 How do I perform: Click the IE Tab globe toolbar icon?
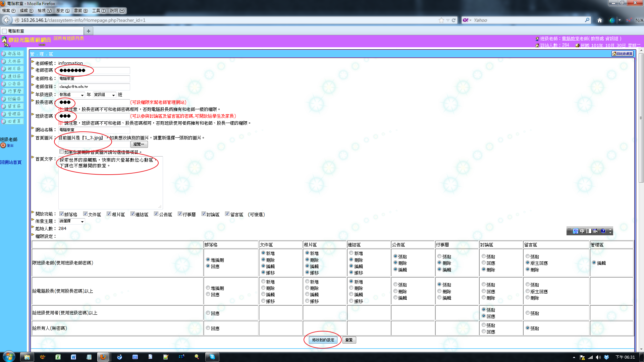[x=612, y=20]
